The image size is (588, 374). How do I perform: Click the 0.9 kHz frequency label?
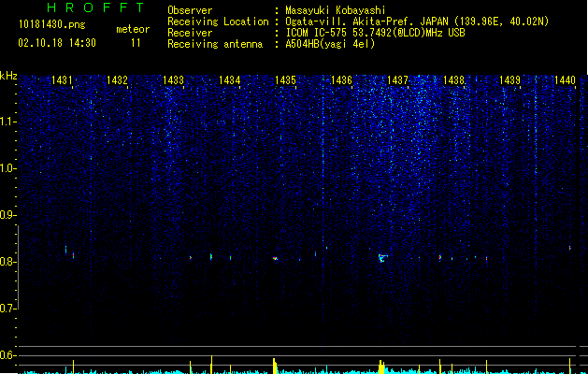8,215
